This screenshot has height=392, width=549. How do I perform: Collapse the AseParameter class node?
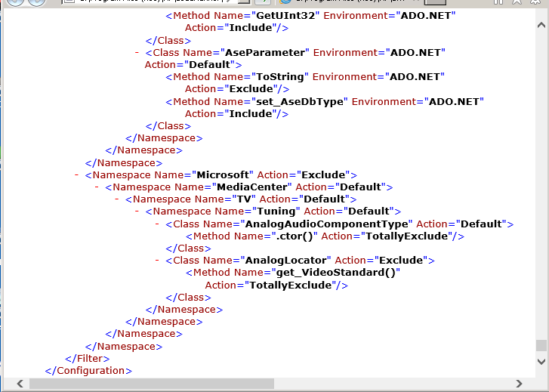coord(137,53)
